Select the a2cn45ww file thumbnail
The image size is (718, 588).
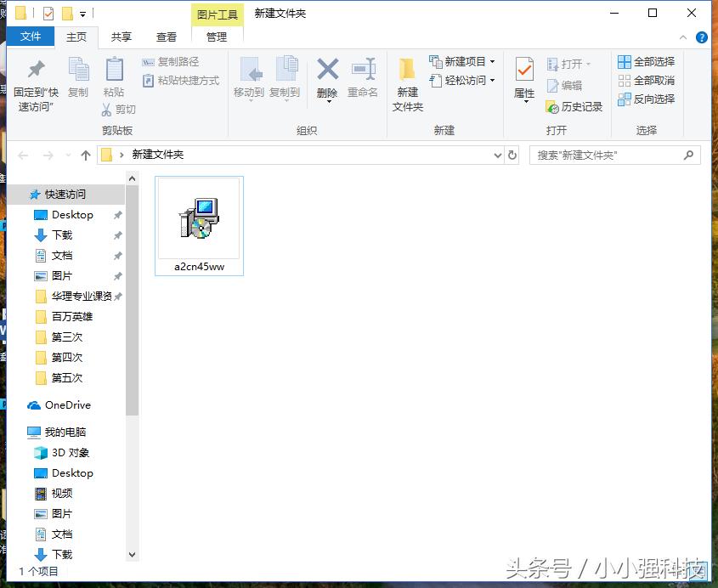[199, 219]
